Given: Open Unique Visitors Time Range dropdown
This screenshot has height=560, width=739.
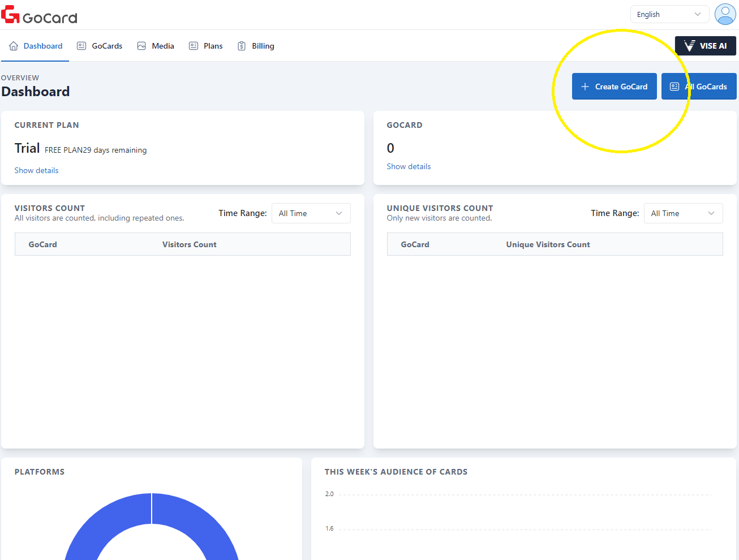Looking at the screenshot, I should point(683,213).
